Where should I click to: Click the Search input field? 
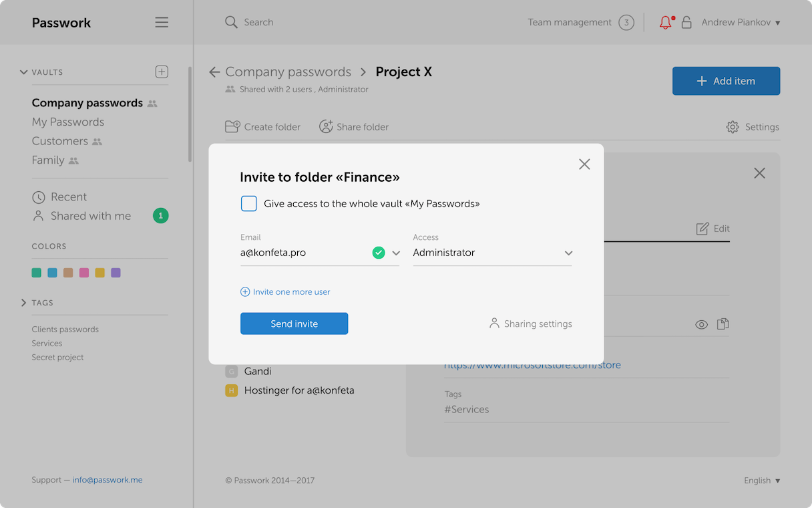[x=258, y=22]
